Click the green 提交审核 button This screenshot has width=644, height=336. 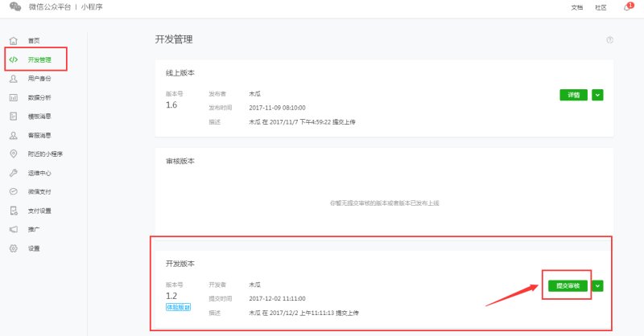click(x=567, y=285)
